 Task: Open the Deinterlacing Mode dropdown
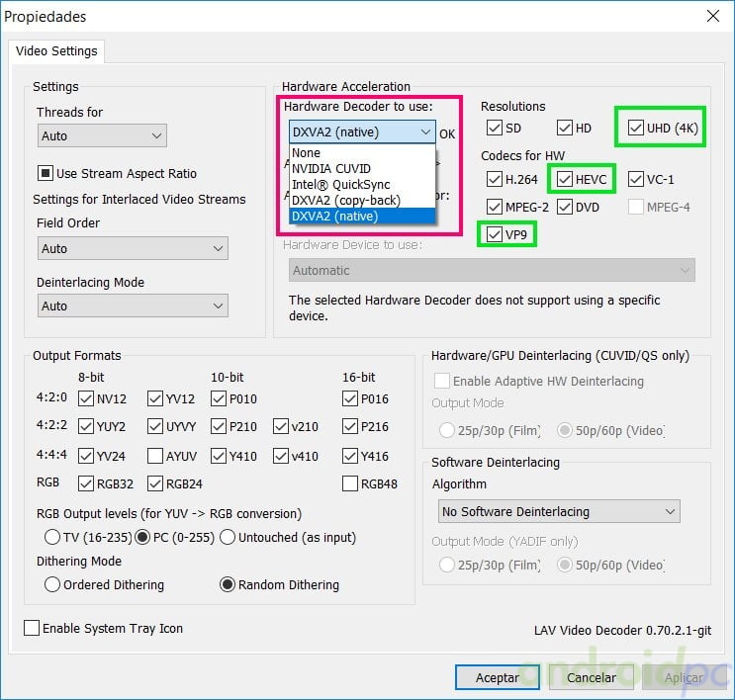[x=133, y=306]
